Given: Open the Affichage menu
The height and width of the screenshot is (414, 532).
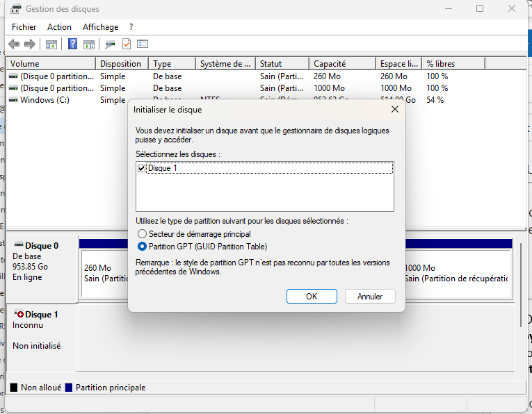Looking at the screenshot, I should [x=100, y=27].
